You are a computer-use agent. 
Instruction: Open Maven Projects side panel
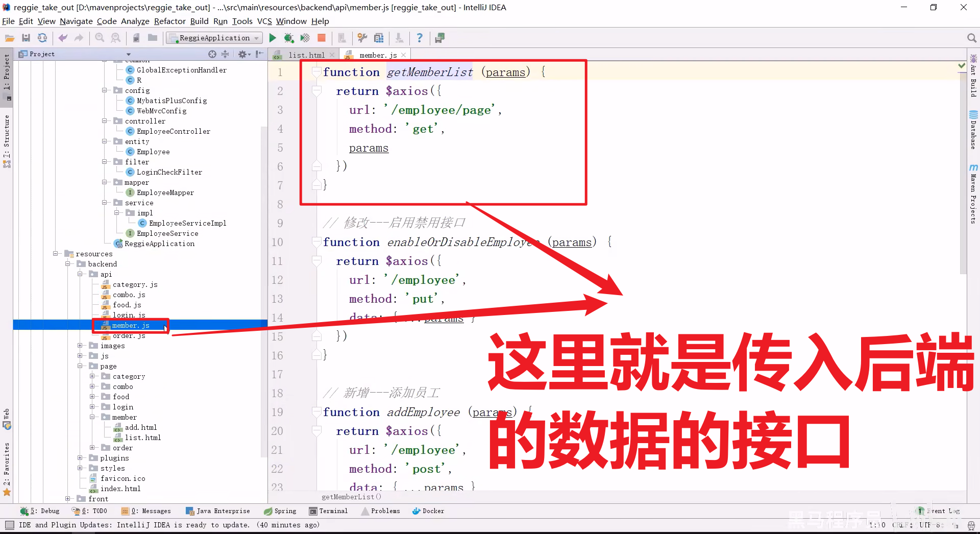973,194
